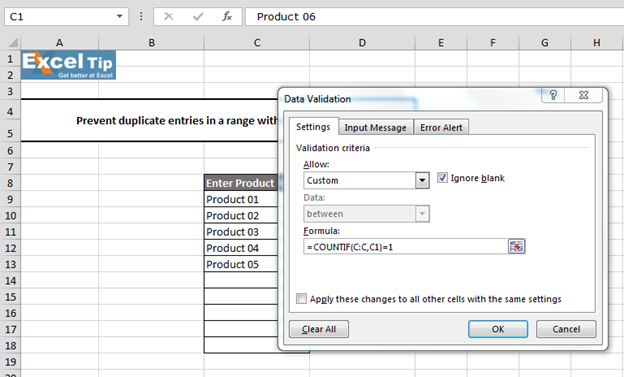Click the Excel Tip logo image
624x377 pixels.
[68, 65]
